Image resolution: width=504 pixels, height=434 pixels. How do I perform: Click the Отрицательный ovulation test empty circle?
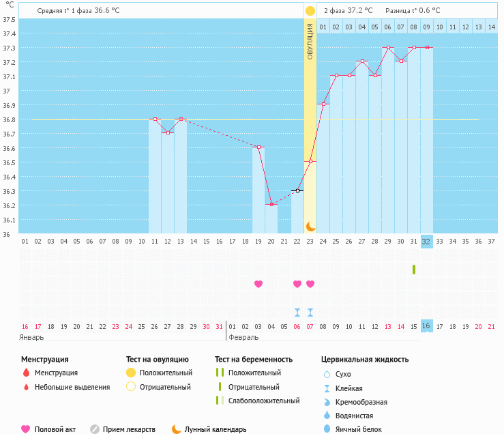pyautogui.click(x=131, y=387)
